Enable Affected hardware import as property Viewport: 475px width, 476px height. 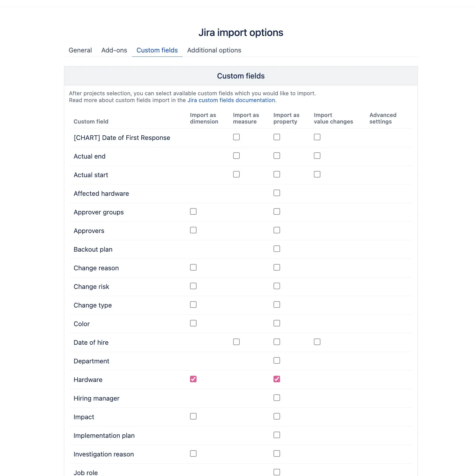coord(277,193)
